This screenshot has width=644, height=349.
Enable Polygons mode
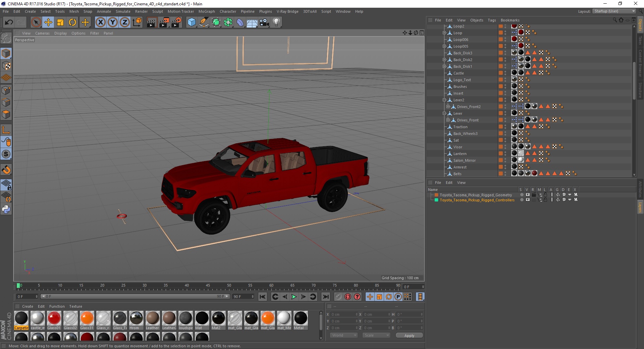[x=6, y=114]
